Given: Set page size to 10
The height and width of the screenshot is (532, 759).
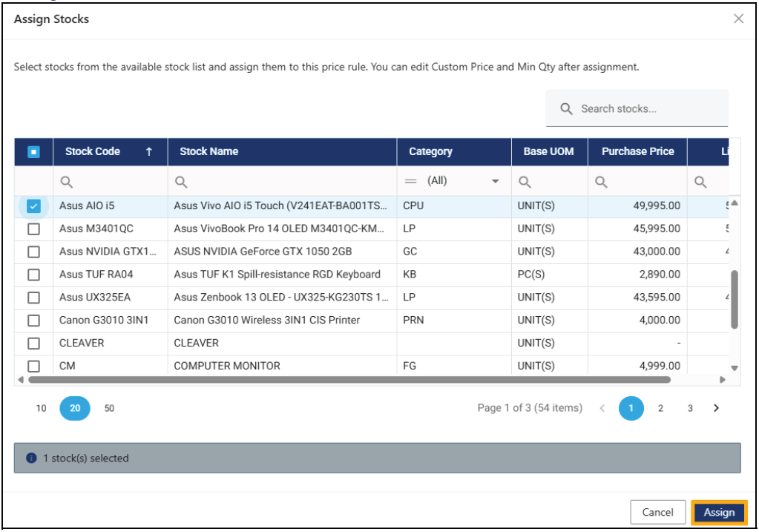Looking at the screenshot, I should coord(41,408).
